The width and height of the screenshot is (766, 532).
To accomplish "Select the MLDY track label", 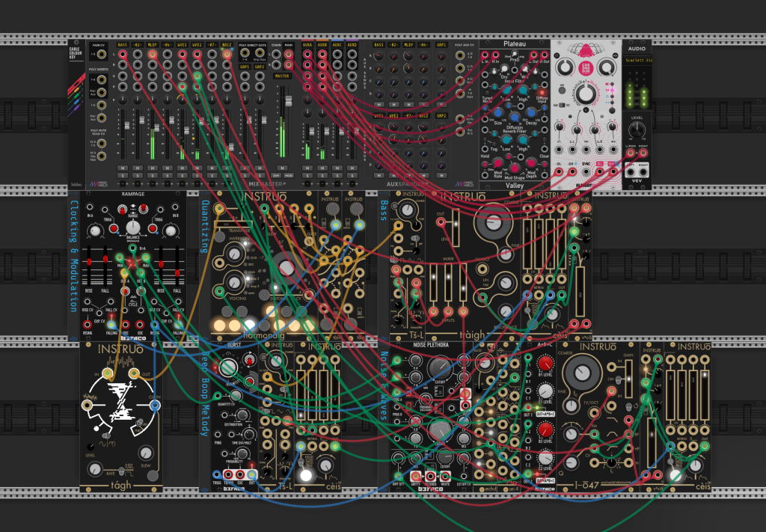I will pyautogui.click(x=153, y=45).
